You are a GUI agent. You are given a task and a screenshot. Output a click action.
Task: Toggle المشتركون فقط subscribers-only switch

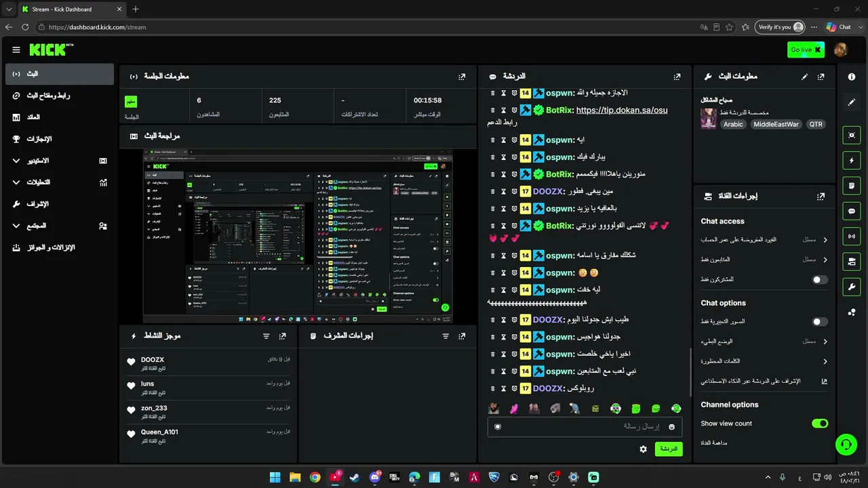pos(820,279)
